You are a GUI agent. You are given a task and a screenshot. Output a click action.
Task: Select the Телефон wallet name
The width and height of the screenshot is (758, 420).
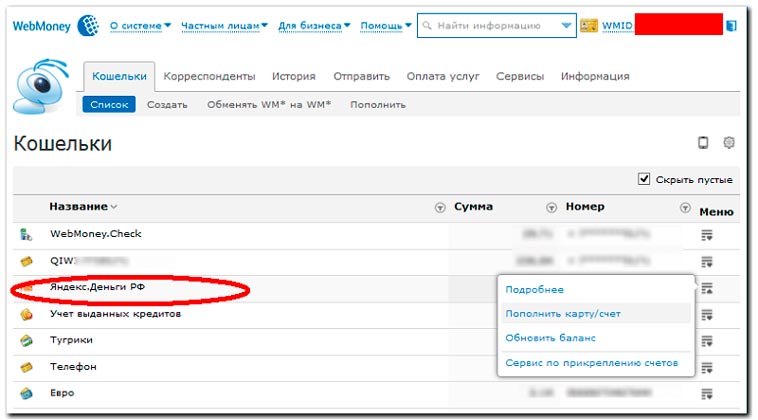pyautogui.click(x=73, y=367)
